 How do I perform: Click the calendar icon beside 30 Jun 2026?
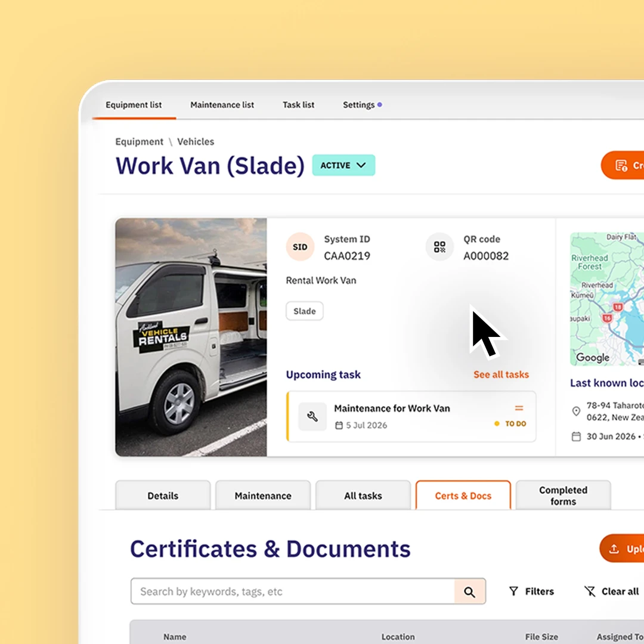tap(576, 436)
